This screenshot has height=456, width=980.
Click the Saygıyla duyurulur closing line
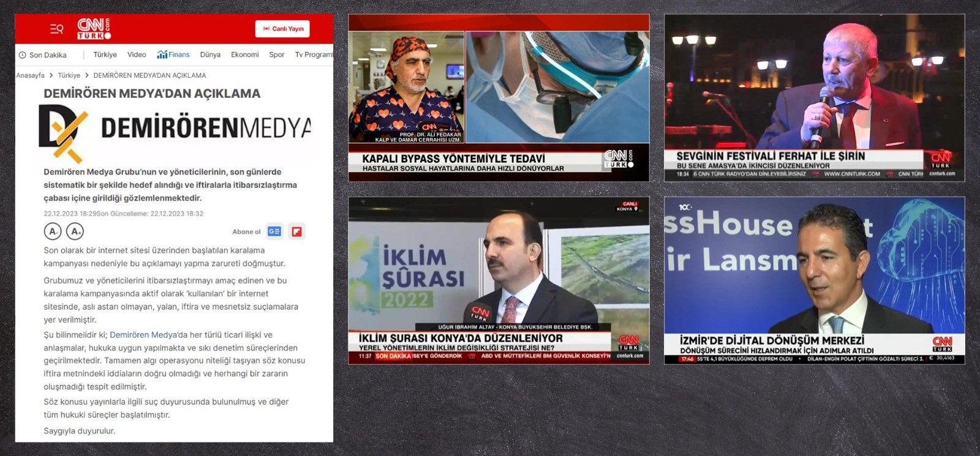point(80,431)
